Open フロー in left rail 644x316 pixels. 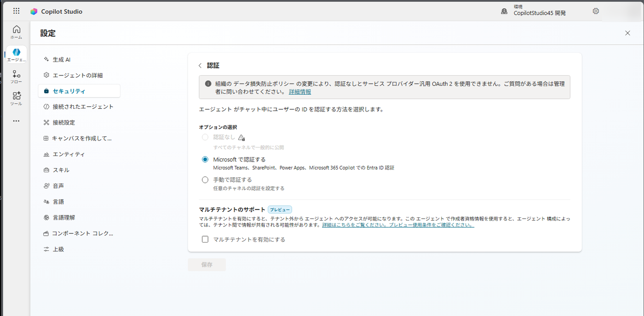pyautogui.click(x=17, y=77)
